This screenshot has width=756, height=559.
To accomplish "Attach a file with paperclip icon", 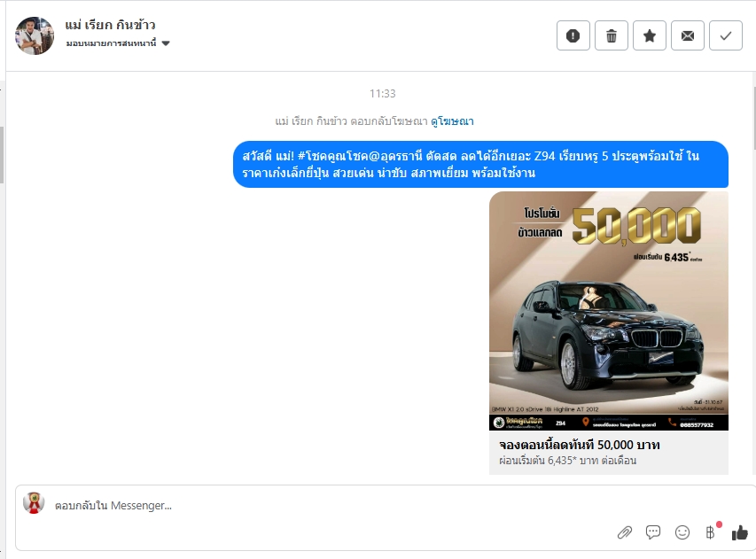I will [625, 532].
